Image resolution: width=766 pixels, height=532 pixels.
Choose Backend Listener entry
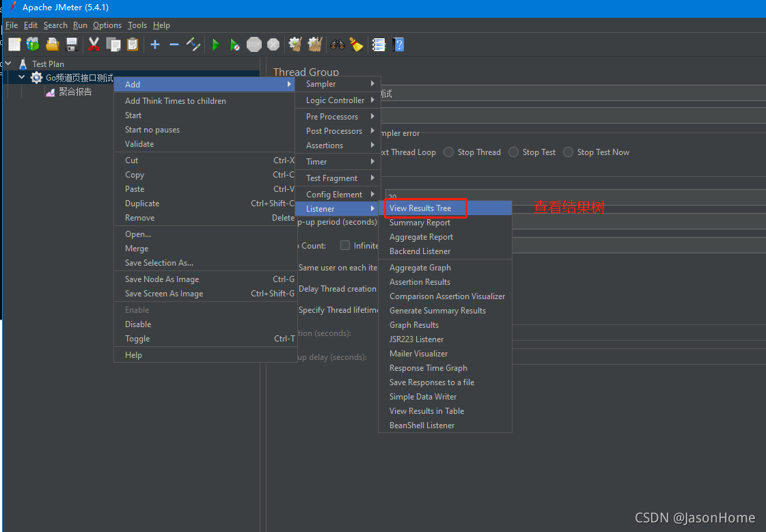445,251
